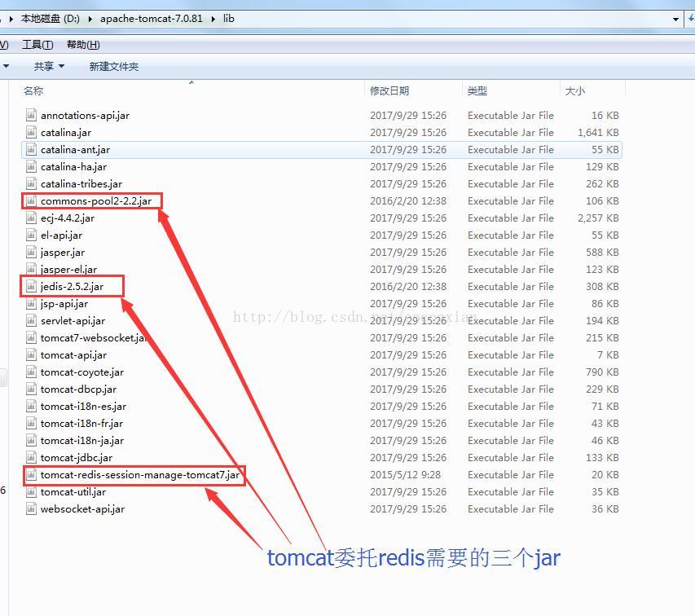Viewport: 695px width, 616px height.
Task: Select the file named servlet-api.jar
Action: click(73, 321)
